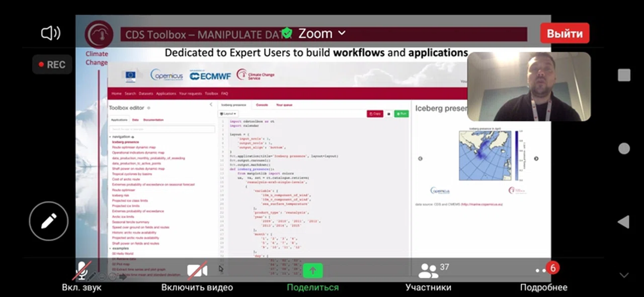Open Operational indicators dynamic map item

[138, 153]
